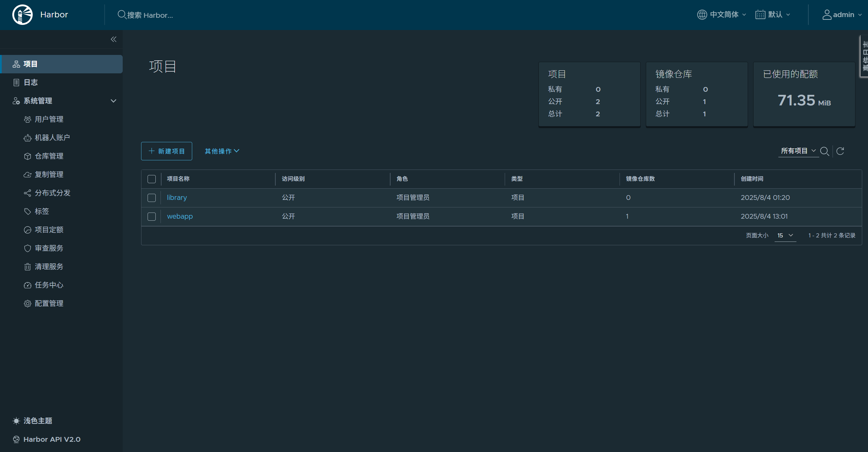This screenshot has height=452, width=868.
Task: Click the 分布式分发 share icon
Action: [28, 193]
